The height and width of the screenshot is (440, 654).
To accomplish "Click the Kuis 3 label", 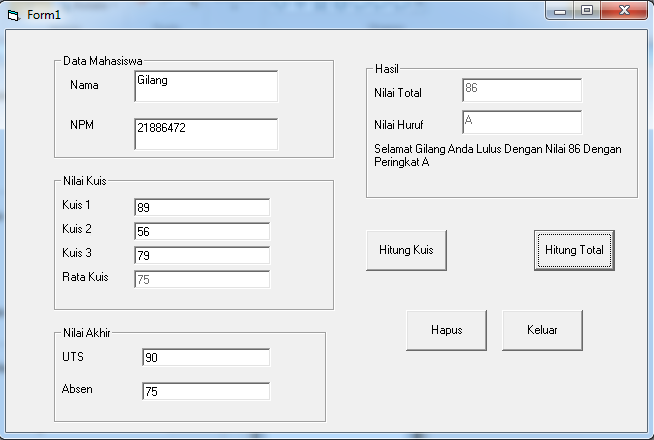I will coord(77,253).
